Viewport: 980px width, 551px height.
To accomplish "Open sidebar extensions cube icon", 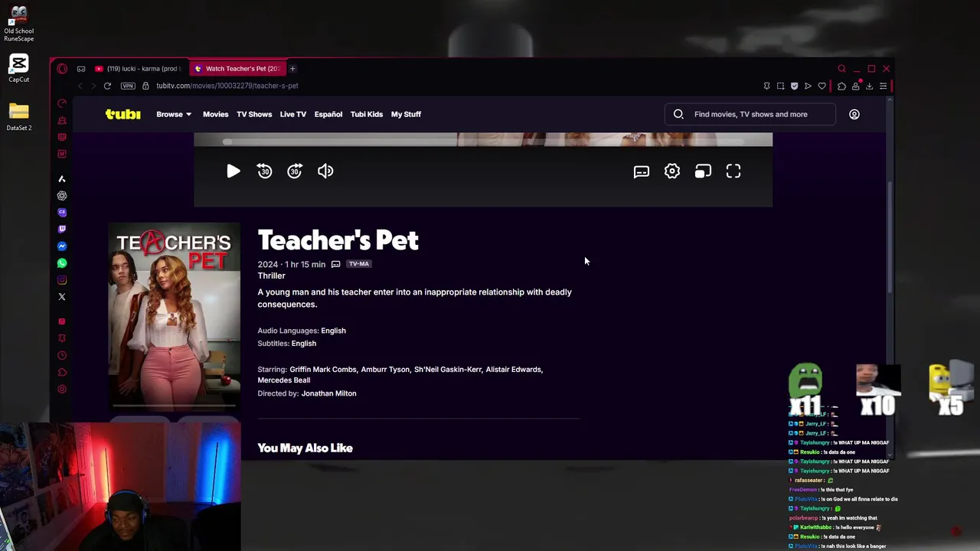I will [x=62, y=372].
